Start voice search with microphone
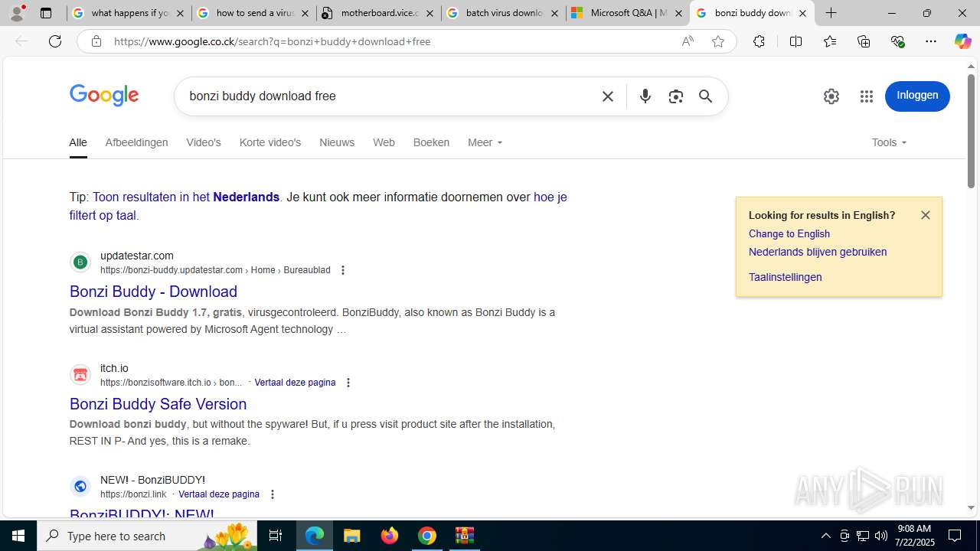Image resolution: width=980 pixels, height=551 pixels. pyautogui.click(x=645, y=96)
